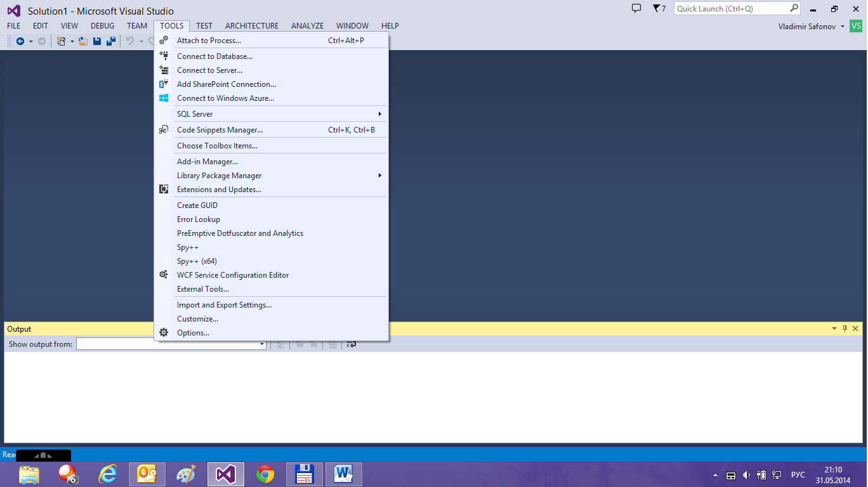Click the volume speaker tray icon
The width and height of the screenshot is (868, 487).
pyautogui.click(x=746, y=475)
